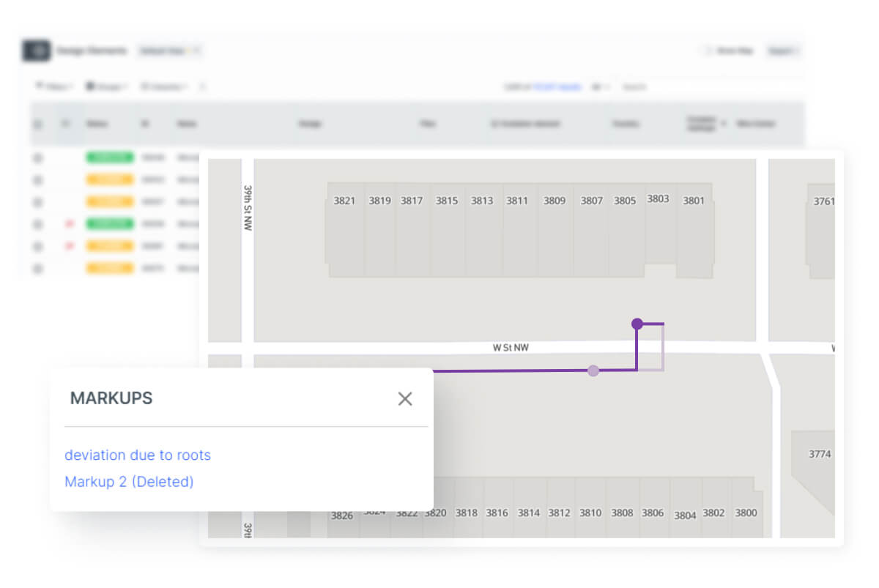Open the 'Markup 2 (Deleted)' link
Image resolution: width=879 pixels, height=588 pixels.
(x=129, y=482)
